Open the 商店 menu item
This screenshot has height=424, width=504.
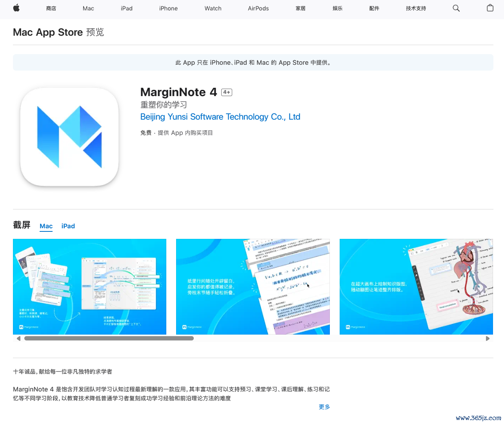coord(51,8)
